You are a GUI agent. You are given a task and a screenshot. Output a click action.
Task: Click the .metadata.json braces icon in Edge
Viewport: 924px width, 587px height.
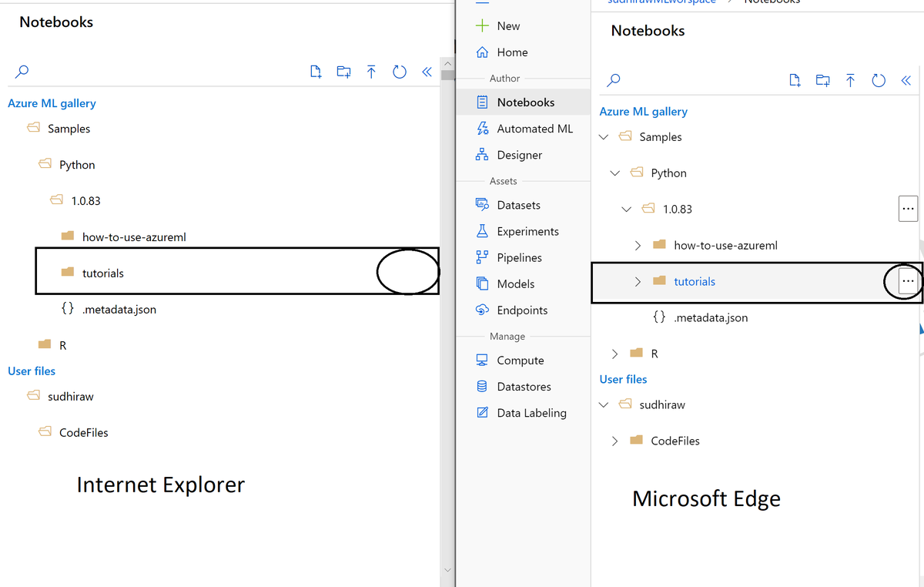coord(660,317)
